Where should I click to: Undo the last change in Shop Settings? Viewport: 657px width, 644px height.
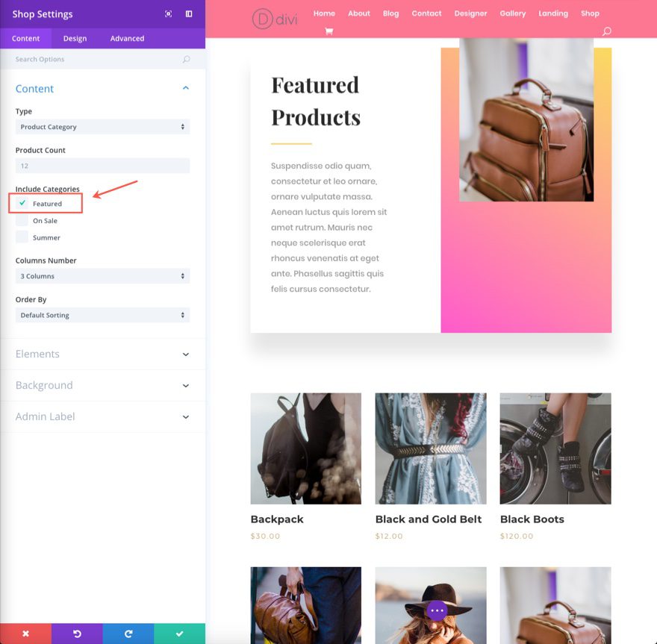tap(77, 634)
